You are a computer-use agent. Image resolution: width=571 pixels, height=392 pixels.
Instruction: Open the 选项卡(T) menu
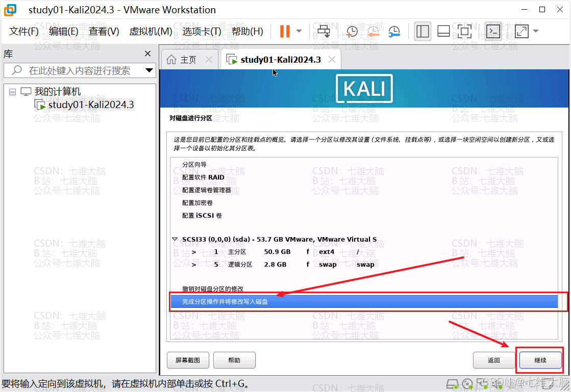click(x=202, y=32)
